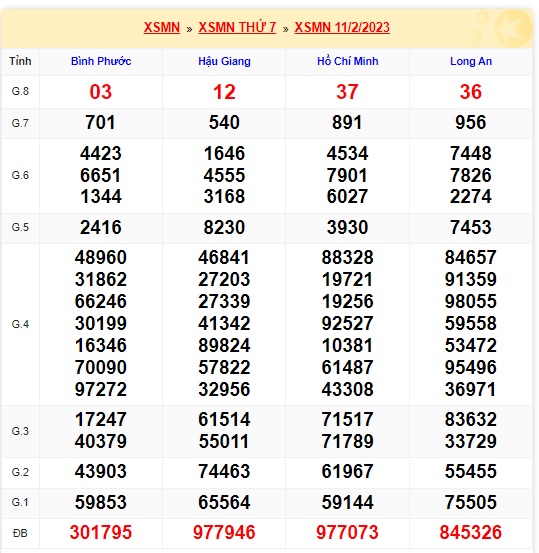Click G.1 number 59853
The height and width of the screenshot is (553, 539).
tap(101, 502)
